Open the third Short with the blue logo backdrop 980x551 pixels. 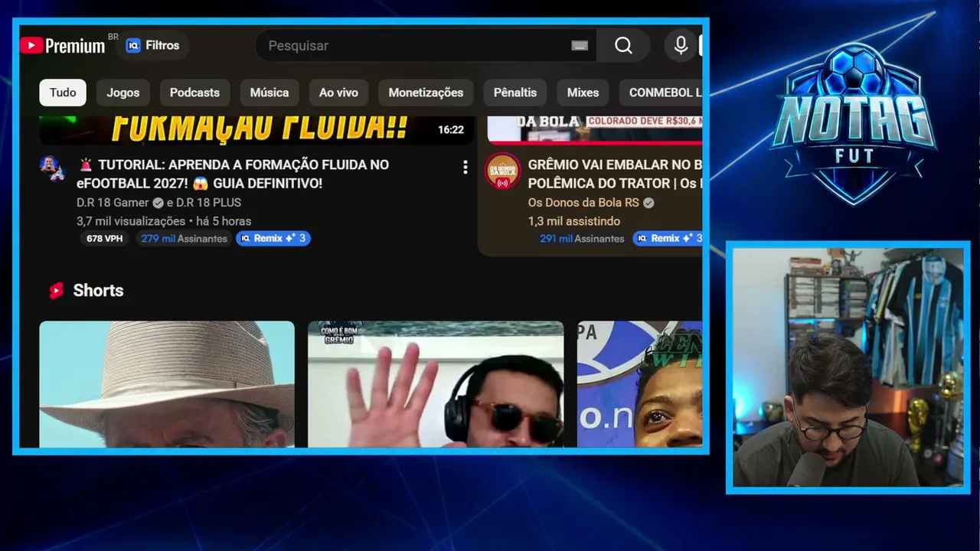click(639, 384)
